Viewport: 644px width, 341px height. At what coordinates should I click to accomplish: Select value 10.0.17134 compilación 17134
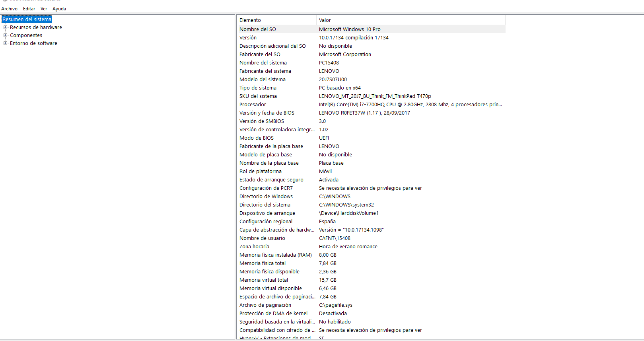pos(354,37)
